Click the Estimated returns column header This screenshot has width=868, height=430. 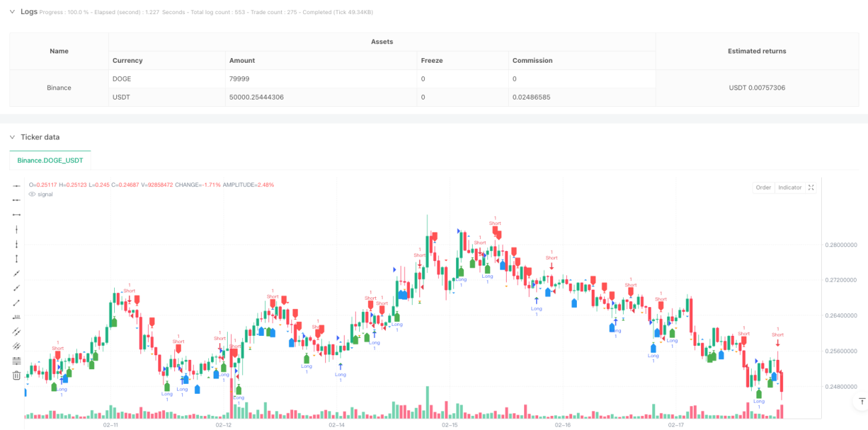[x=756, y=51]
